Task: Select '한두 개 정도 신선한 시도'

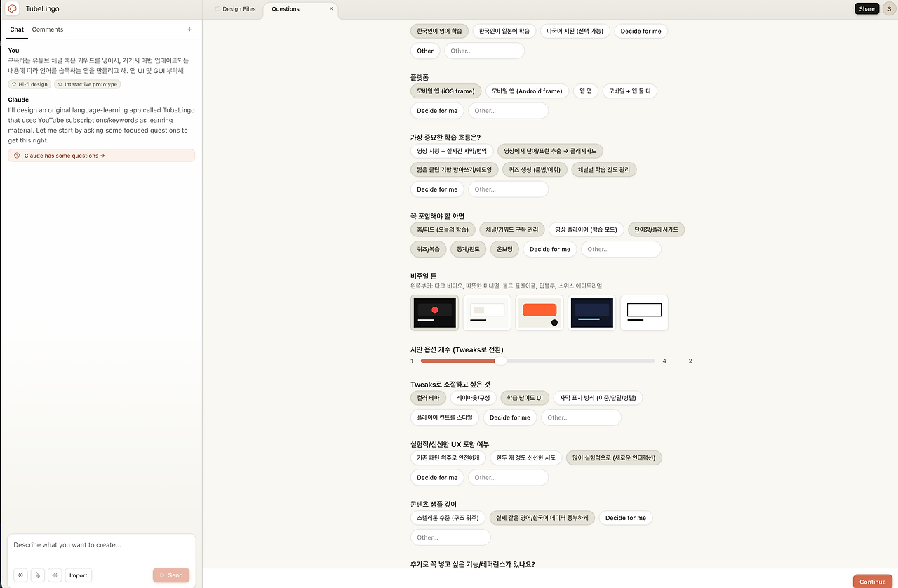Action: pyautogui.click(x=526, y=457)
